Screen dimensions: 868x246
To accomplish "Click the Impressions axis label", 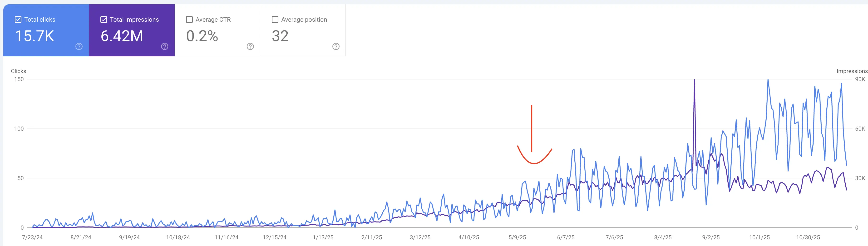I will (852, 71).
